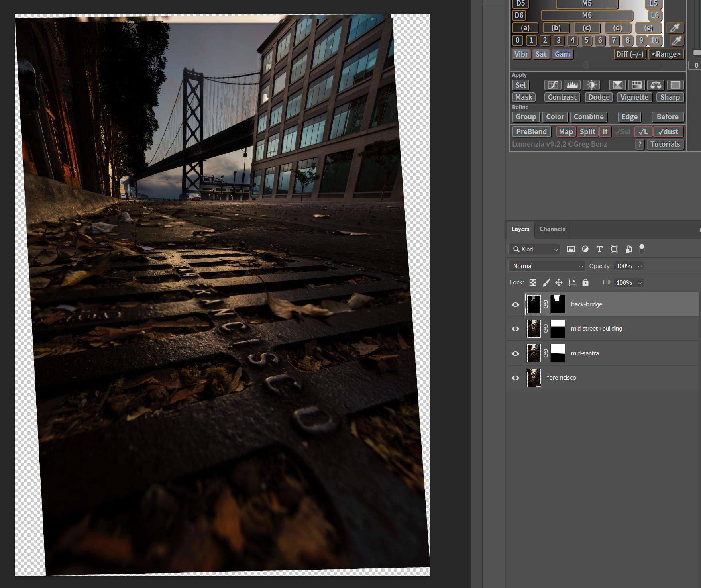Click the brightness/contrast sun icon
Viewport: 701px width, 588px height.
click(x=592, y=85)
